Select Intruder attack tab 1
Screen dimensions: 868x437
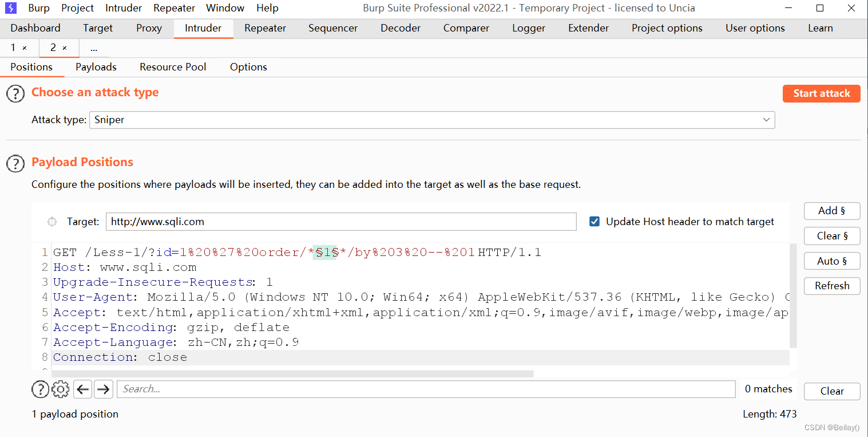[x=13, y=48]
